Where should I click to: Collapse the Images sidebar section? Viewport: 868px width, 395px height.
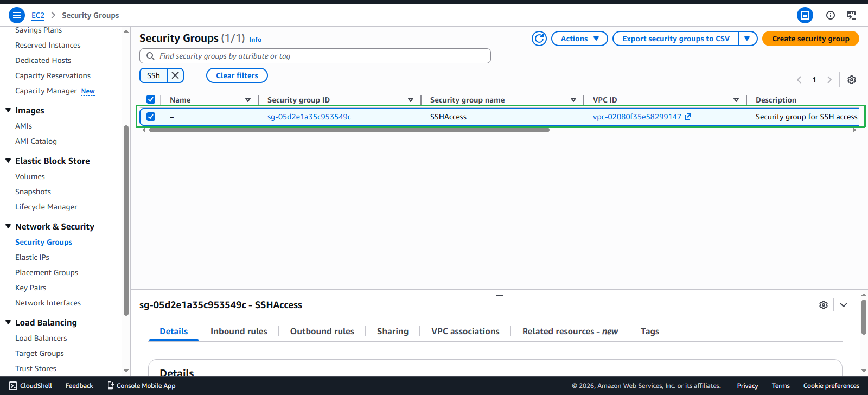pyautogui.click(x=8, y=110)
